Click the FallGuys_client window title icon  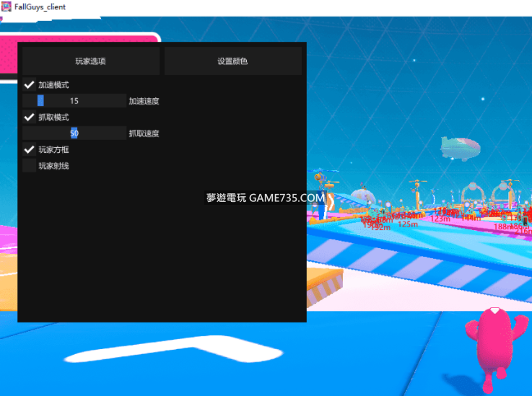pos(6,6)
